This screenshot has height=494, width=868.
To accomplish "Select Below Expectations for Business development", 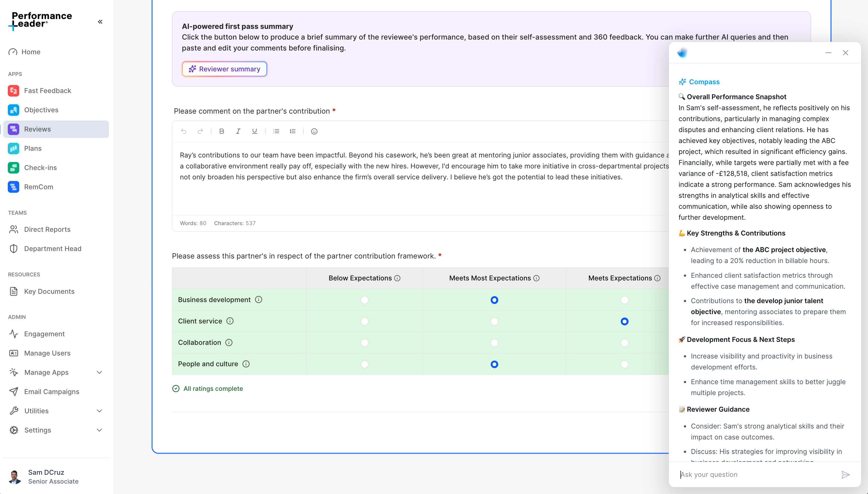I will [364, 300].
